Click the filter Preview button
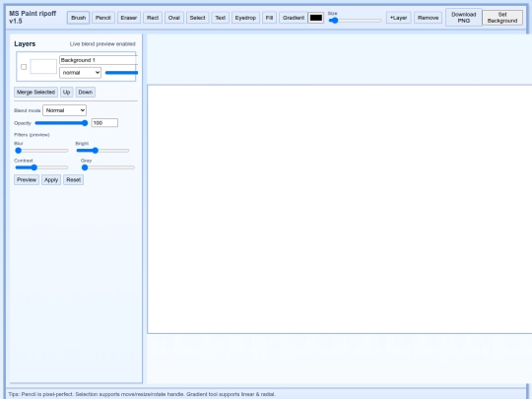532x399 pixels. point(27,180)
